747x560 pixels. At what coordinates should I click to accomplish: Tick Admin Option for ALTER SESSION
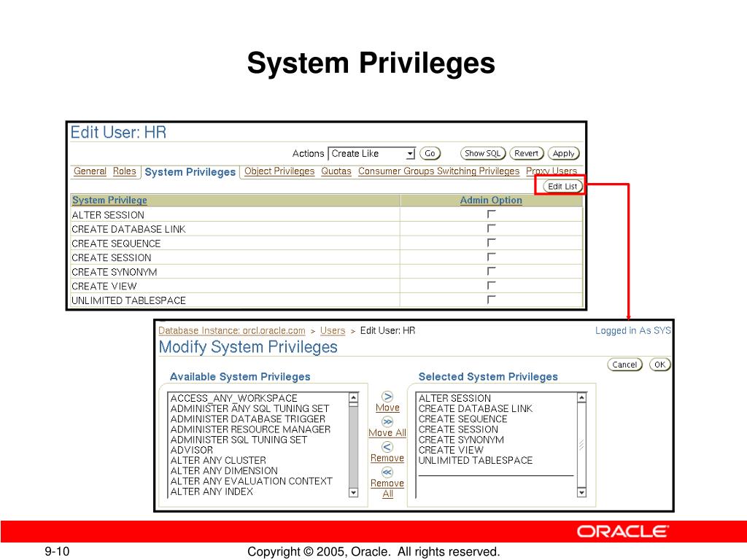click(x=491, y=215)
